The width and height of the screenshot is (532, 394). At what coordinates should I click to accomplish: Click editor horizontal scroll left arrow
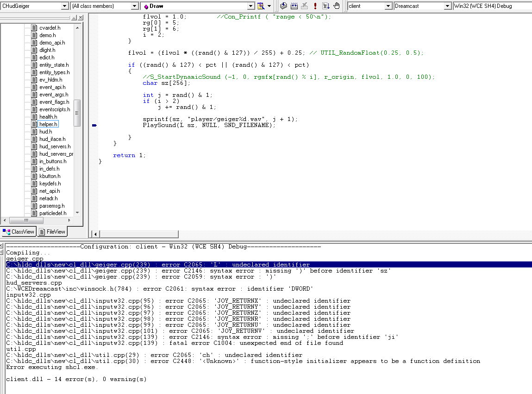95,234
